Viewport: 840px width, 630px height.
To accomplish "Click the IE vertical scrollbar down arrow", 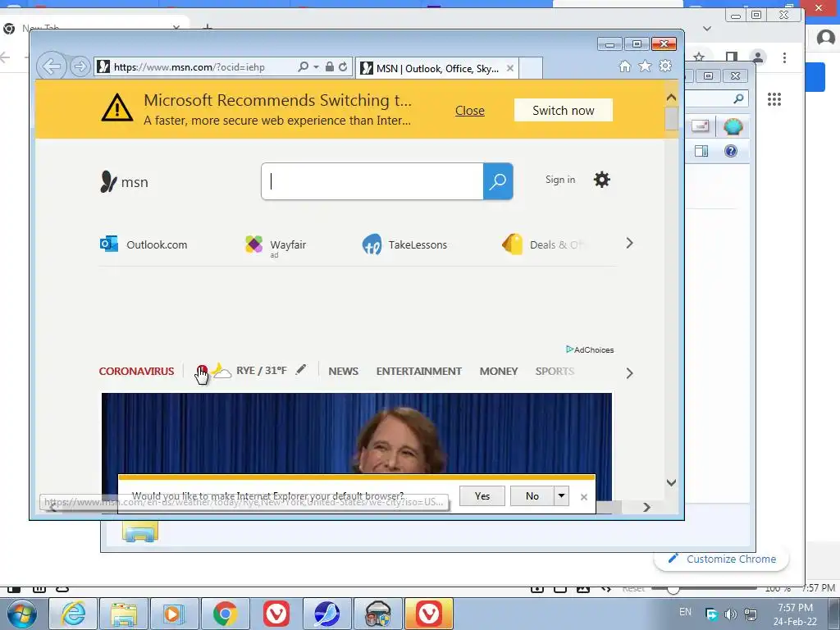I will click(x=671, y=482).
